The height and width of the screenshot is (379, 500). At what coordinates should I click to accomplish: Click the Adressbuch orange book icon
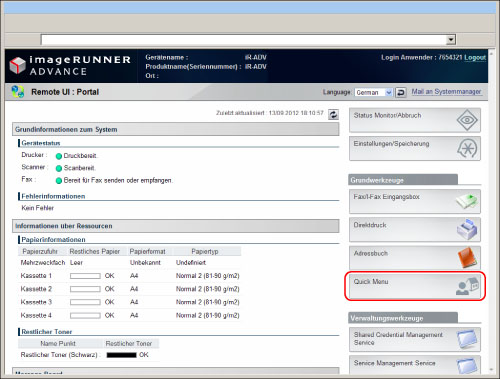point(468,258)
